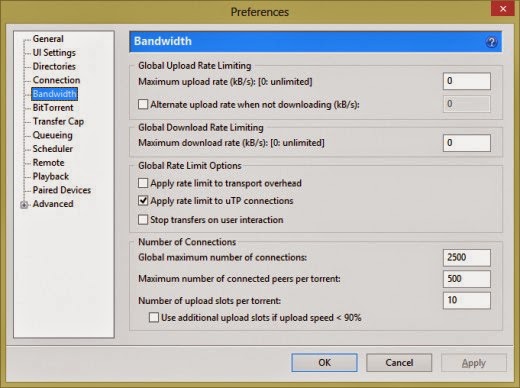Enable additional upload slots if speed < 90%

154,317
